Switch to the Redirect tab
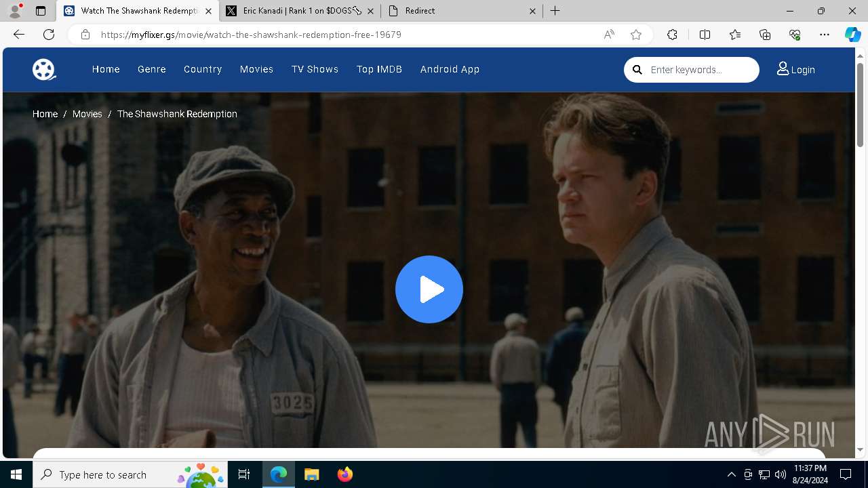 click(x=461, y=11)
